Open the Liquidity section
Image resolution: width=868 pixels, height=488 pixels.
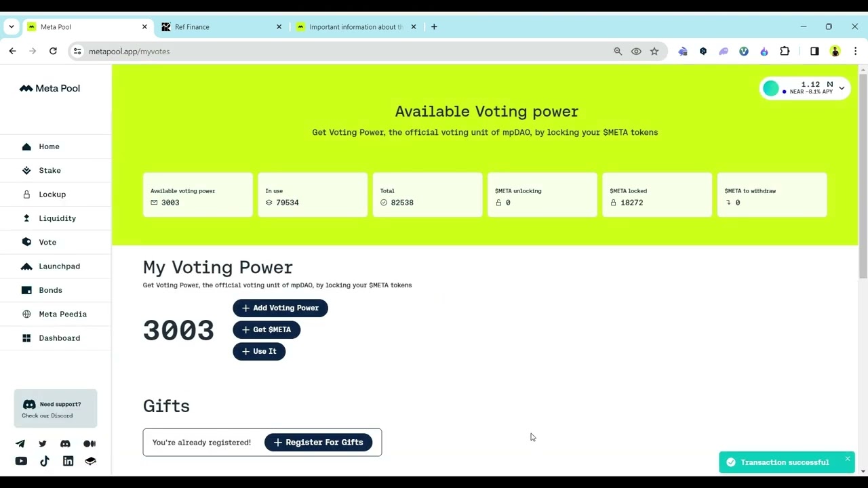(57, 218)
